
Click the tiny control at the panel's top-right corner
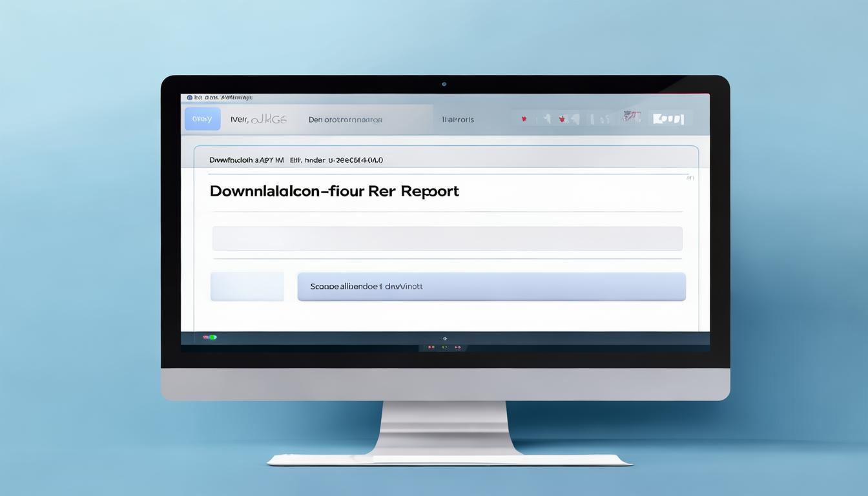point(689,177)
